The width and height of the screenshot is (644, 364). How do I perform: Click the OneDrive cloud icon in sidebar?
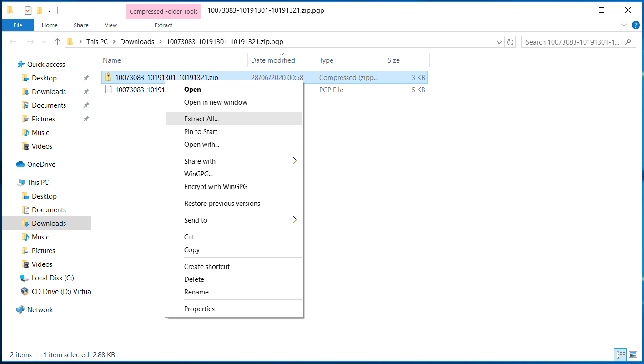20,165
